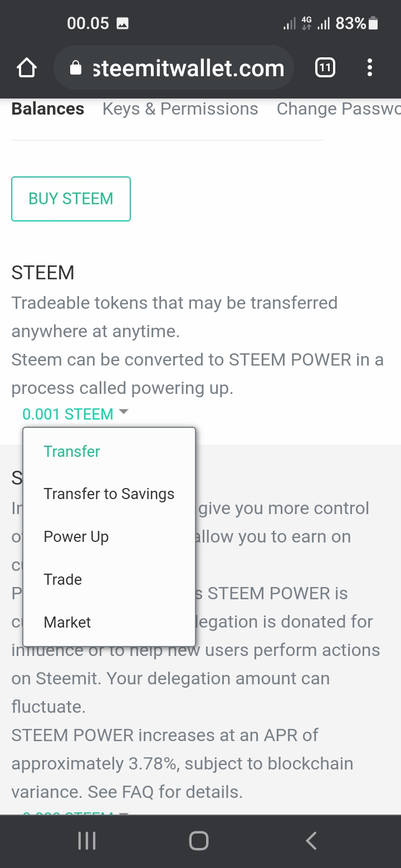
Task: Open the tab switcher showing 11 tabs
Action: [x=325, y=68]
